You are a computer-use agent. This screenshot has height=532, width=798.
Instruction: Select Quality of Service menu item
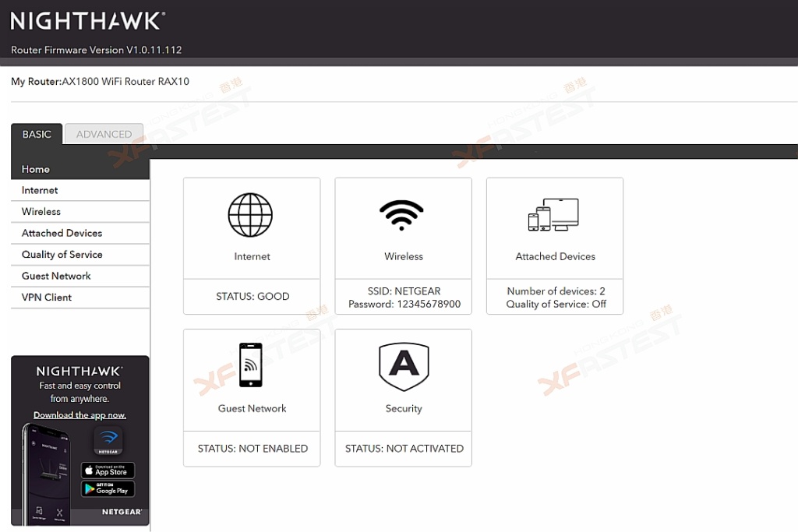pyautogui.click(x=62, y=255)
